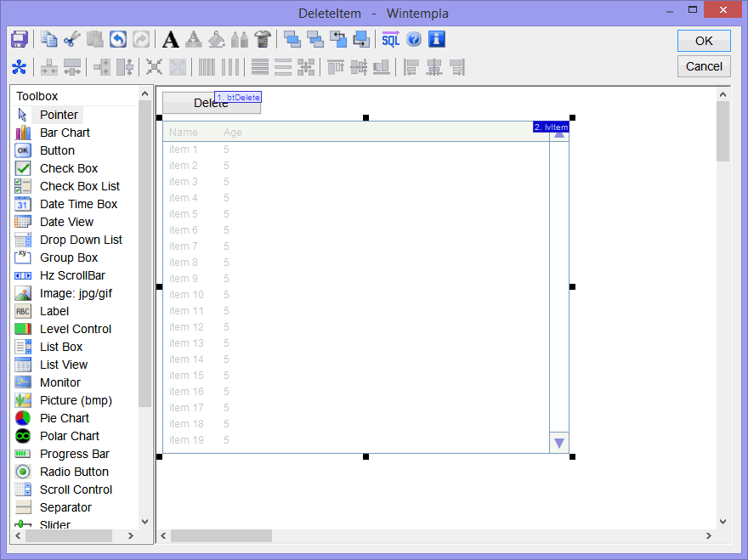748x560 pixels.
Task: Click the tight horizontal rows spacing icon
Action: (260, 67)
